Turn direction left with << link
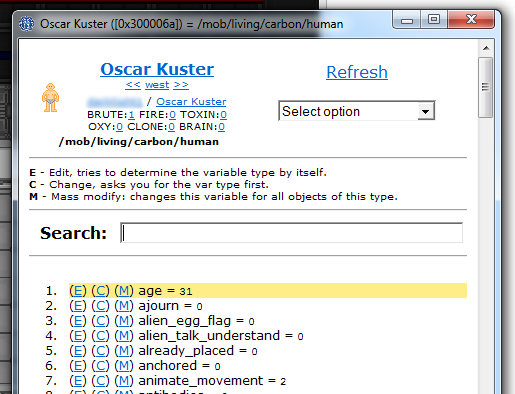 click(133, 85)
